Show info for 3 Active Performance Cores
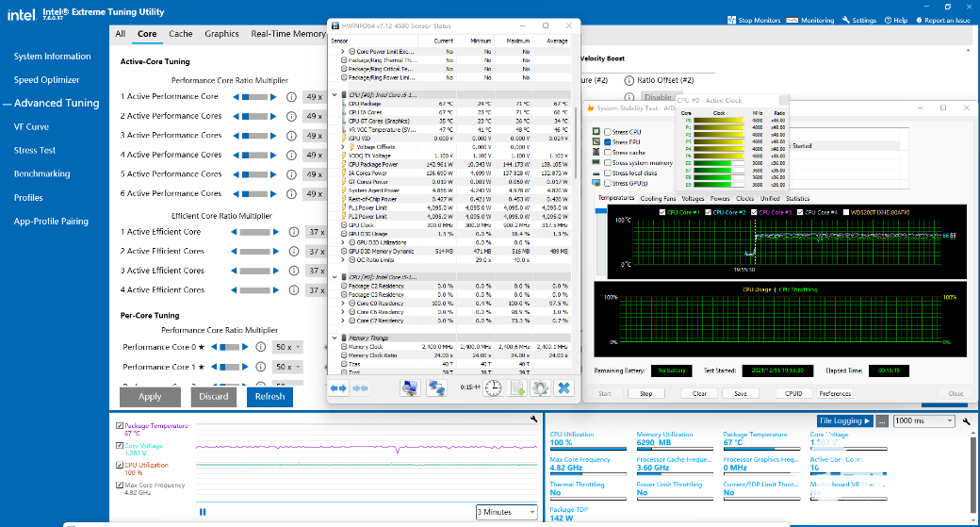 tap(291, 136)
